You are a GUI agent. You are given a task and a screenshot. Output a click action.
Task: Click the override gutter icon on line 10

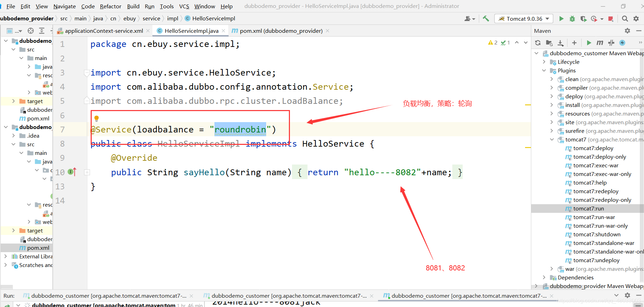pyautogui.click(x=72, y=172)
